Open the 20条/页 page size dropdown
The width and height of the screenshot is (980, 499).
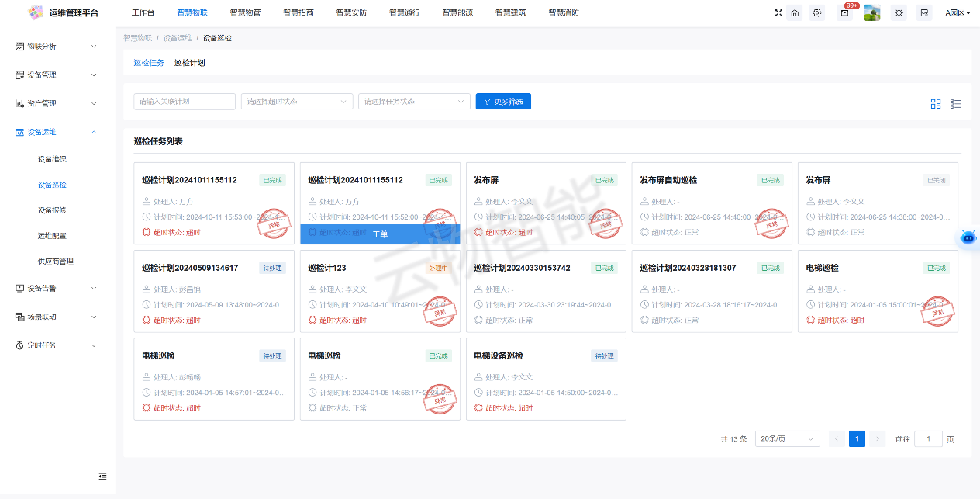788,439
